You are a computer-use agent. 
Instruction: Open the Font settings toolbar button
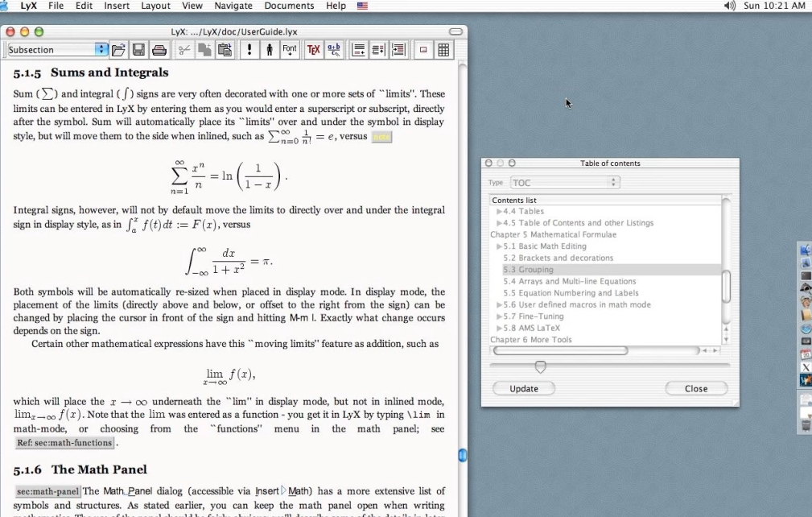(x=290, y=50)
